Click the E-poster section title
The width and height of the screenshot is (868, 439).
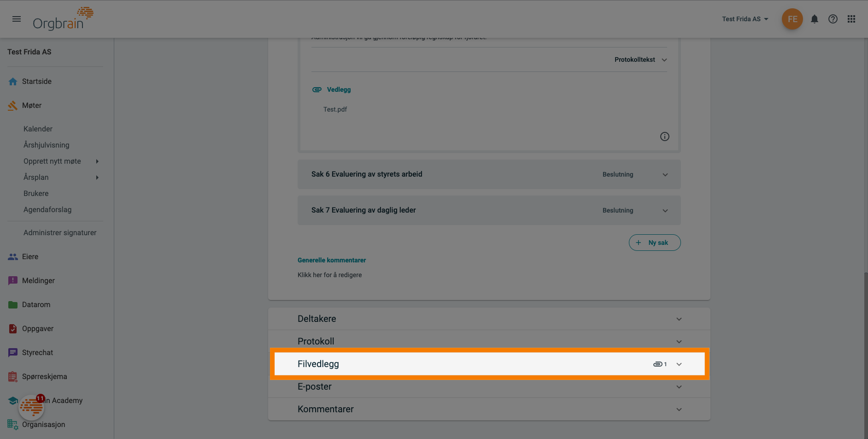coord(315,387)
